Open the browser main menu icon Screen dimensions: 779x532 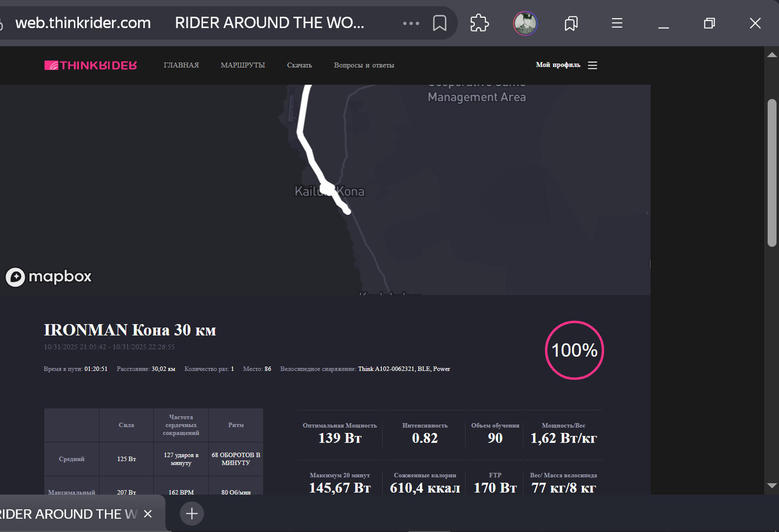617,23
